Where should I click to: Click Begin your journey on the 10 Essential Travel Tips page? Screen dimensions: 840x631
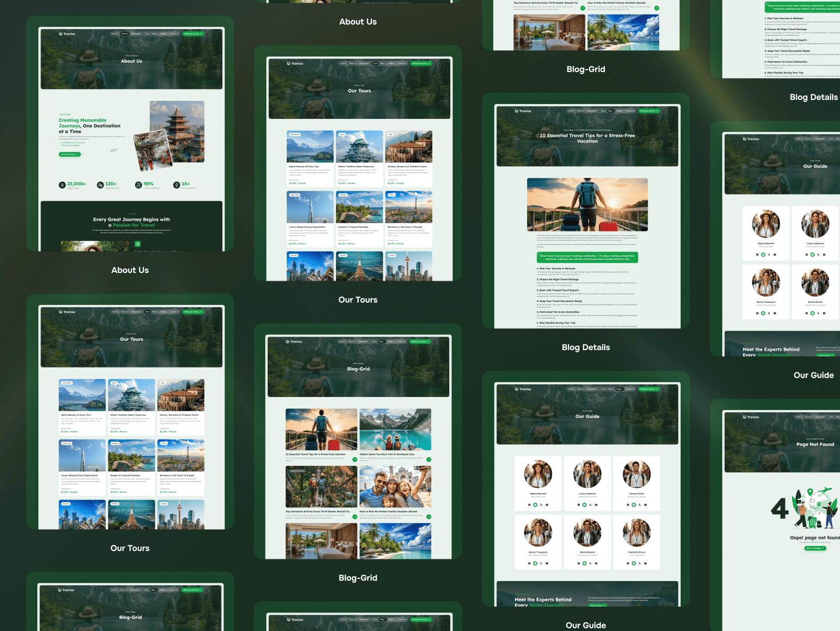(x=649, y=111)
